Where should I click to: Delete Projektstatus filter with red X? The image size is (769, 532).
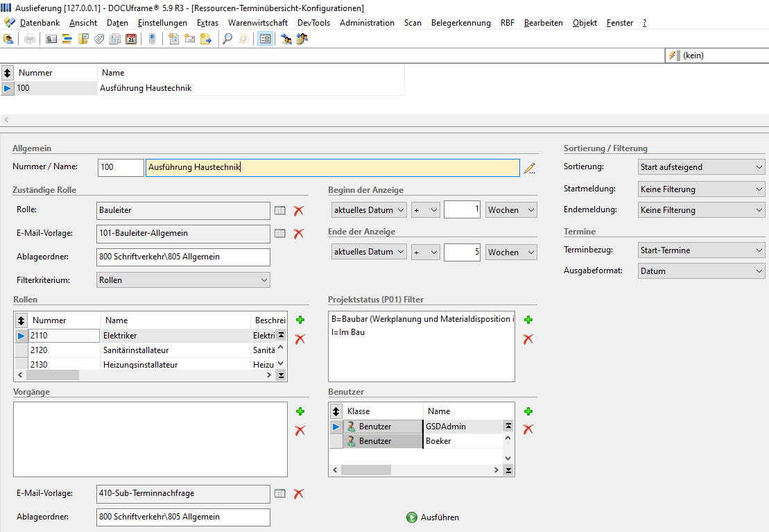(528, 338)
